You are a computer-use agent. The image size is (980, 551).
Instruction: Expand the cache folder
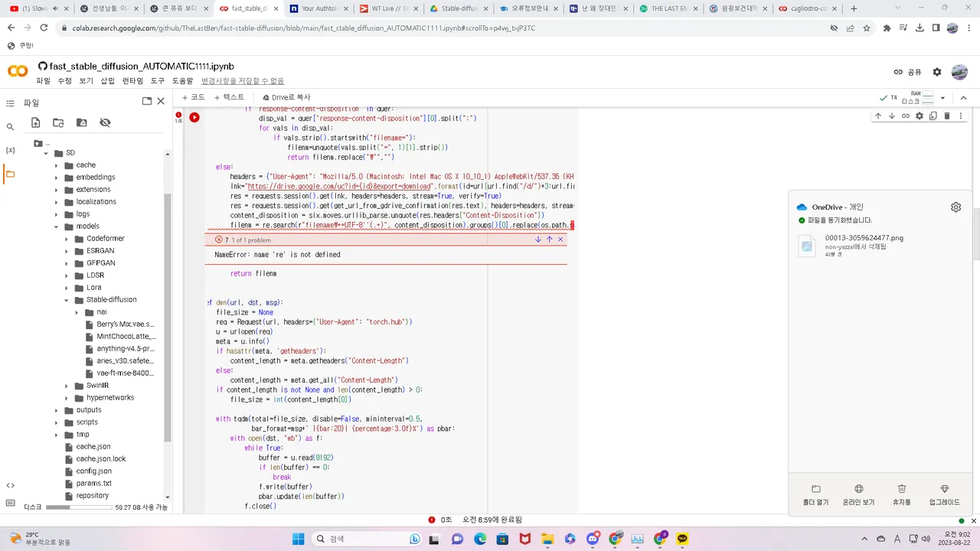(56, 165)
